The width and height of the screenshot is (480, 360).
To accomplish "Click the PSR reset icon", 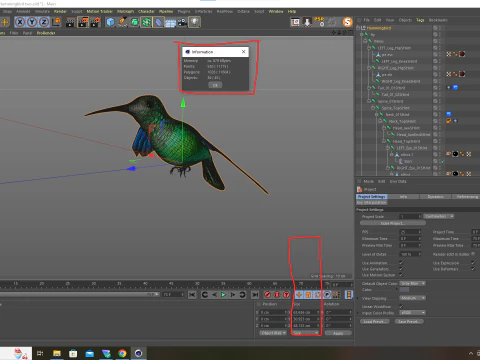I will click(319, 22).
